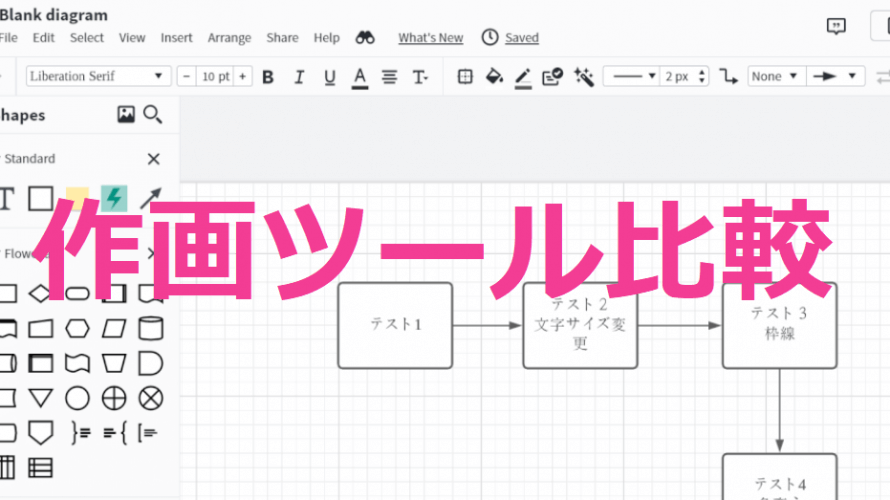Select the テスト4 box on canvas
This screenshot has width=890, height=500.
coord(779,477)
